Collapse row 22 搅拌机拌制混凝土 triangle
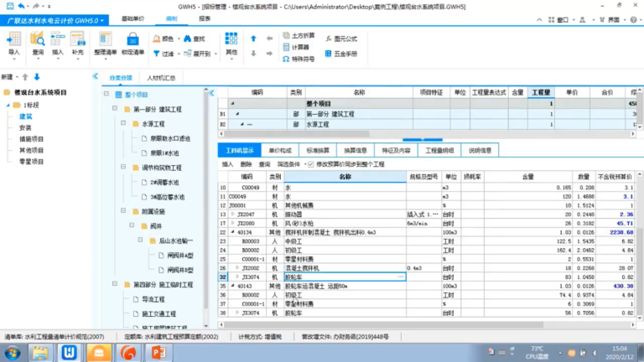This screenshot has height=362, width=644. pyautogui.click(x=233, y=232)
